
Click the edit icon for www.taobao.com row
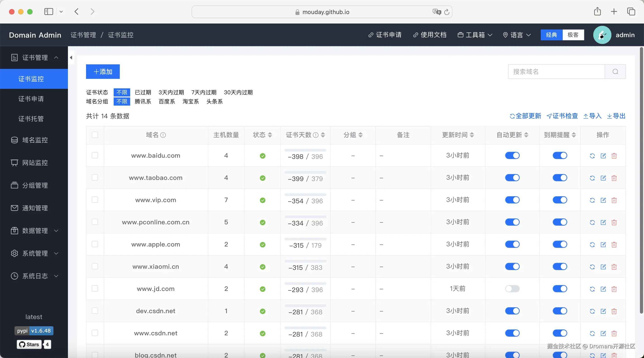click(x=603, y=178)
